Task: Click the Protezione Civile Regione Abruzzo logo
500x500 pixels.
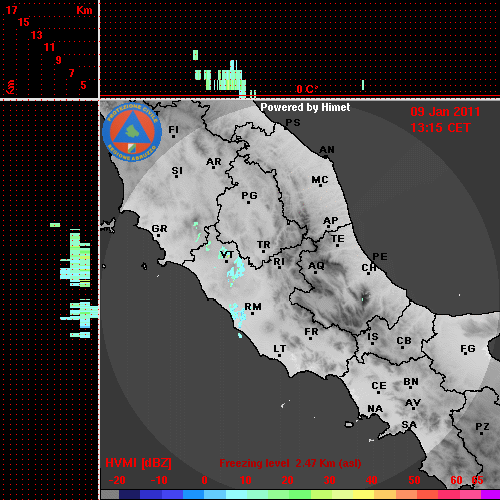Action: coord(132,133)
